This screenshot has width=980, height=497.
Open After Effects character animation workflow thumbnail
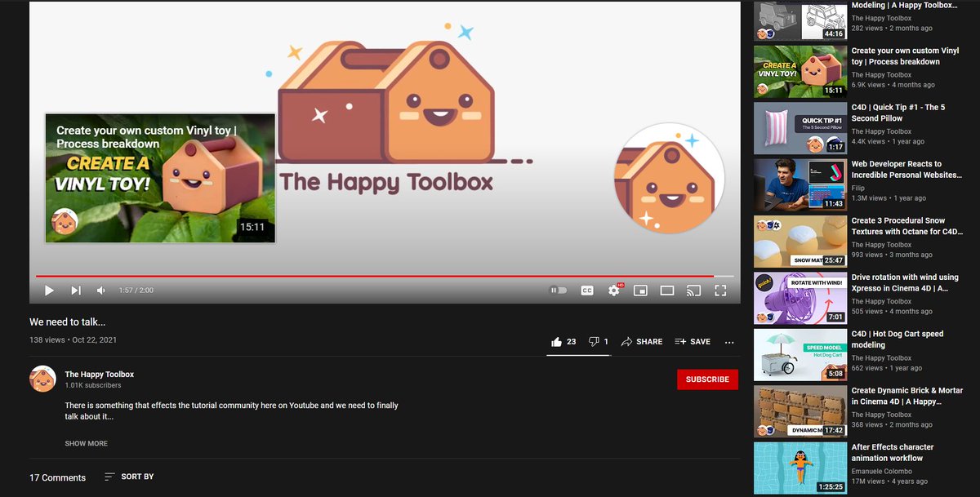point(800,468)
